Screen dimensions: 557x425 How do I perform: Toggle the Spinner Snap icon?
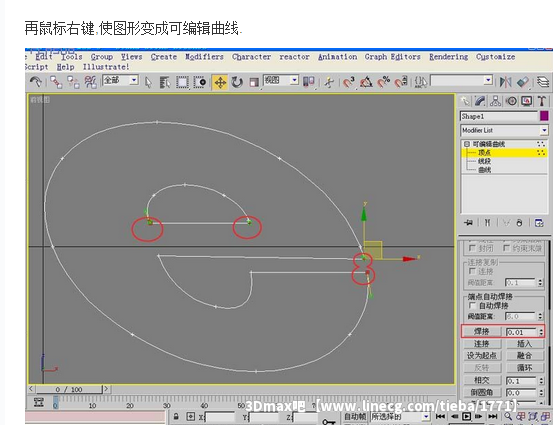[x=401, y=82]
